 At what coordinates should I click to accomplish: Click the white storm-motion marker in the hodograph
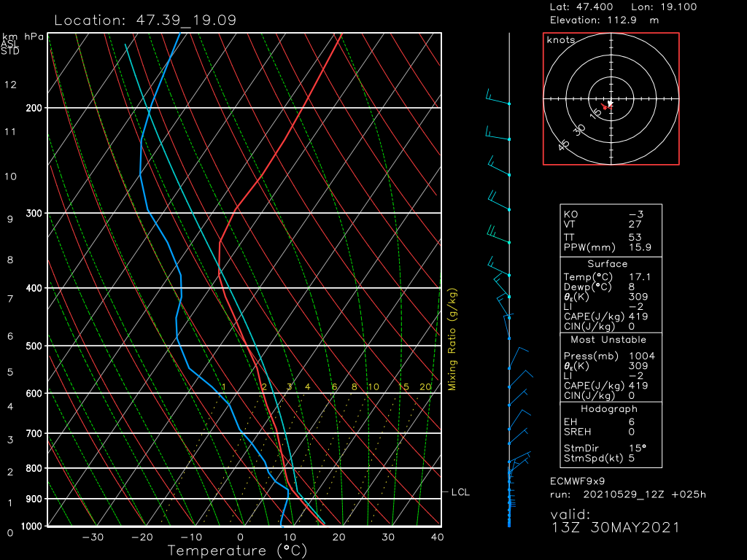pyautogui.click(x=610, y=104)
